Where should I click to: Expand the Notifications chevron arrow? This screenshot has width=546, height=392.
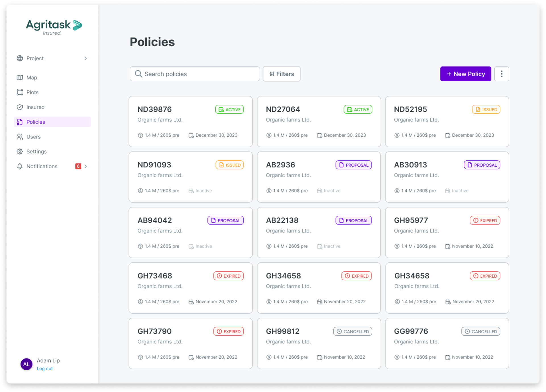tap(86, 166)
